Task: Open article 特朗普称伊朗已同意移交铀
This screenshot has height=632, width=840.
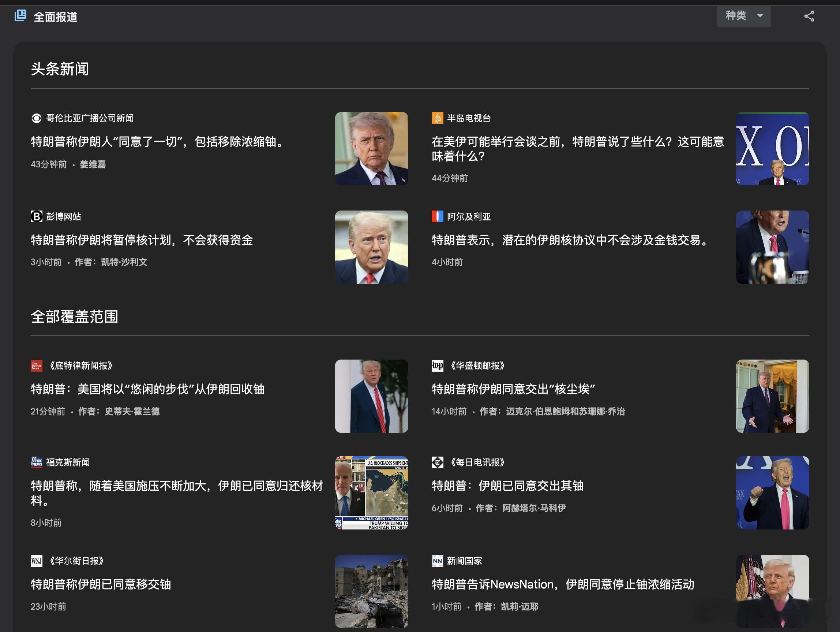Action: pyautogui.click(x=101, y=584)
